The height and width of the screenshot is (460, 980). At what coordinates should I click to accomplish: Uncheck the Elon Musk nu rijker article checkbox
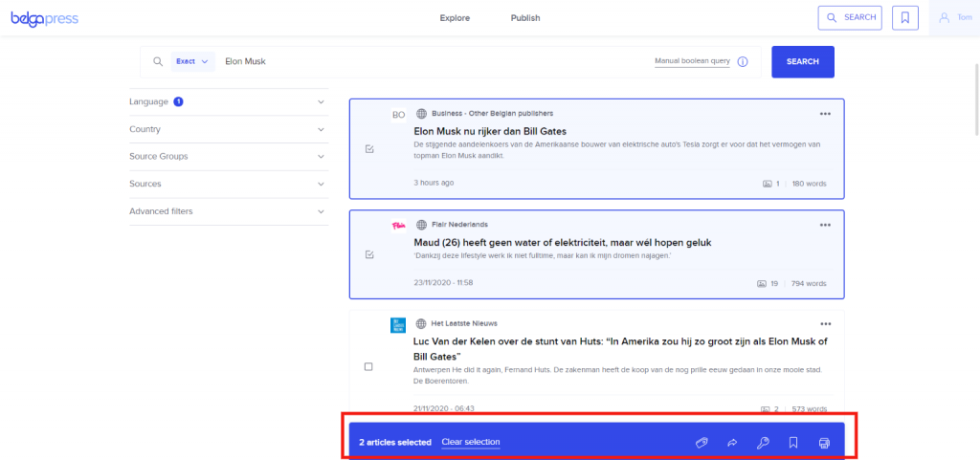[368, 149]
